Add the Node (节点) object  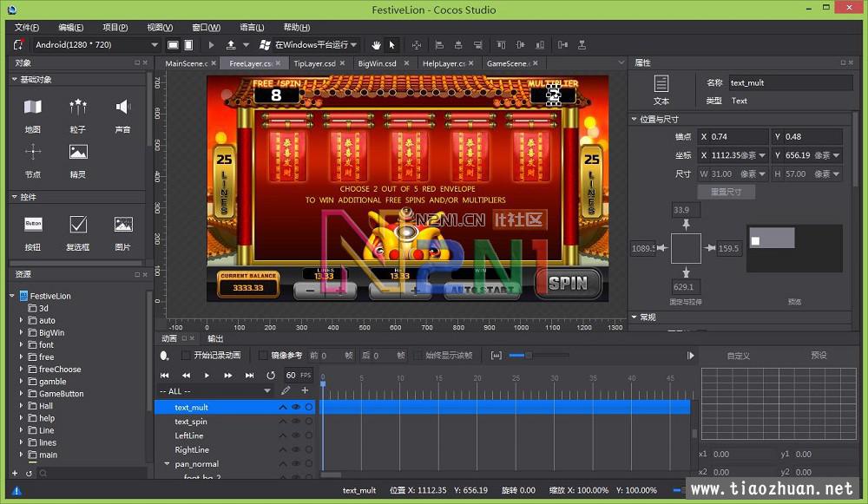33,160
